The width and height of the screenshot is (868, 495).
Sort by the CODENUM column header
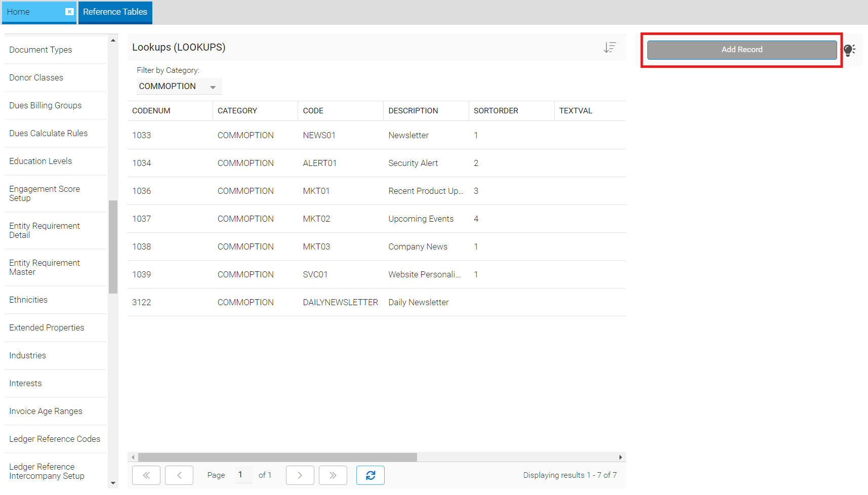tap(170, 111)
